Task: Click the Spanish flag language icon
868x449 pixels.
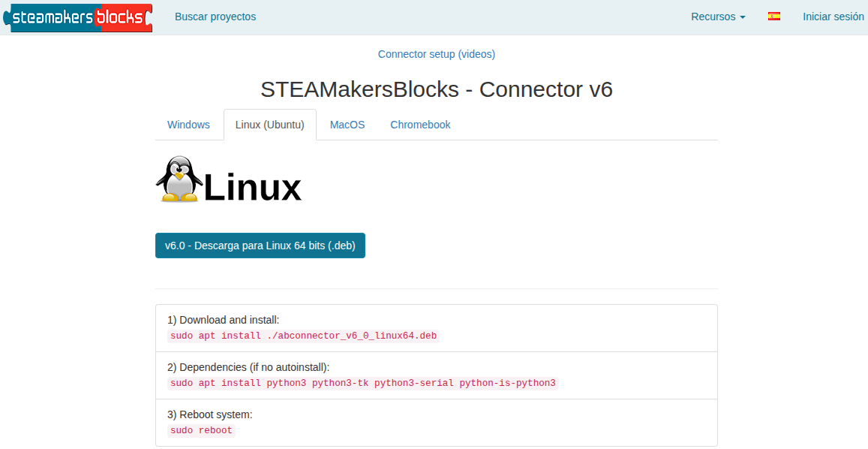Action: pos(774,17)
